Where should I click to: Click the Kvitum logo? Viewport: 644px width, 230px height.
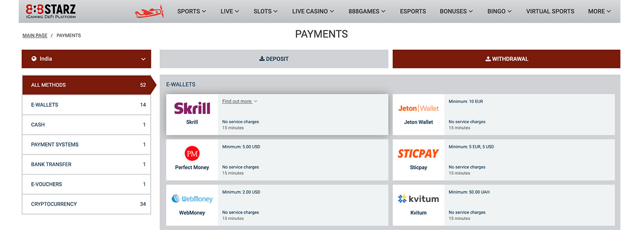pos(418,199)
